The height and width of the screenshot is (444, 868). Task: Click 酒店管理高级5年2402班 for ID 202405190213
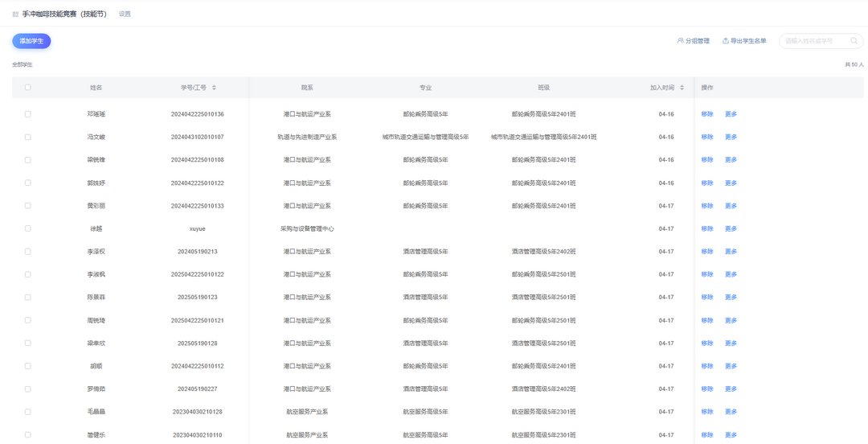[x=543, y=252]
